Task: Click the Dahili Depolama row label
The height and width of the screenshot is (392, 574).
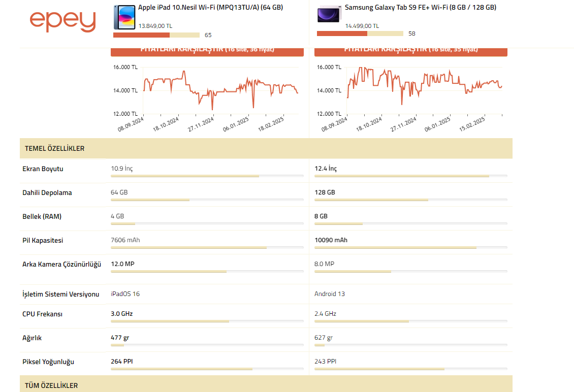Action: pos(47,192)
